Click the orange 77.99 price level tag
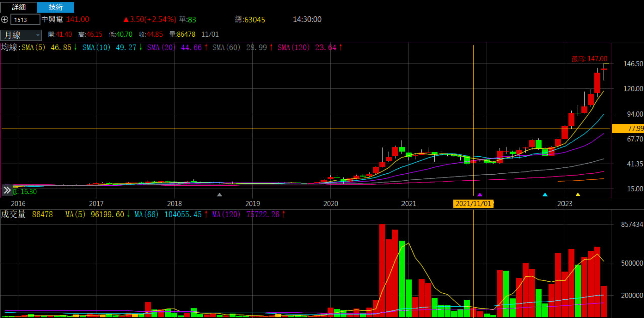The width and height of the screenshot is (644, 318). tap(628, 129)
